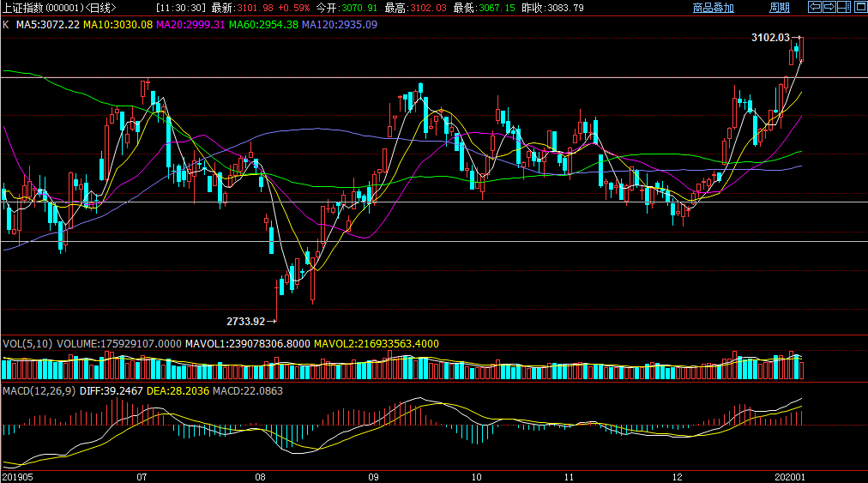Select the MA120:2935.09 indicator label
The height and width of the screenshot is (483, 868).
click(340, 25)
